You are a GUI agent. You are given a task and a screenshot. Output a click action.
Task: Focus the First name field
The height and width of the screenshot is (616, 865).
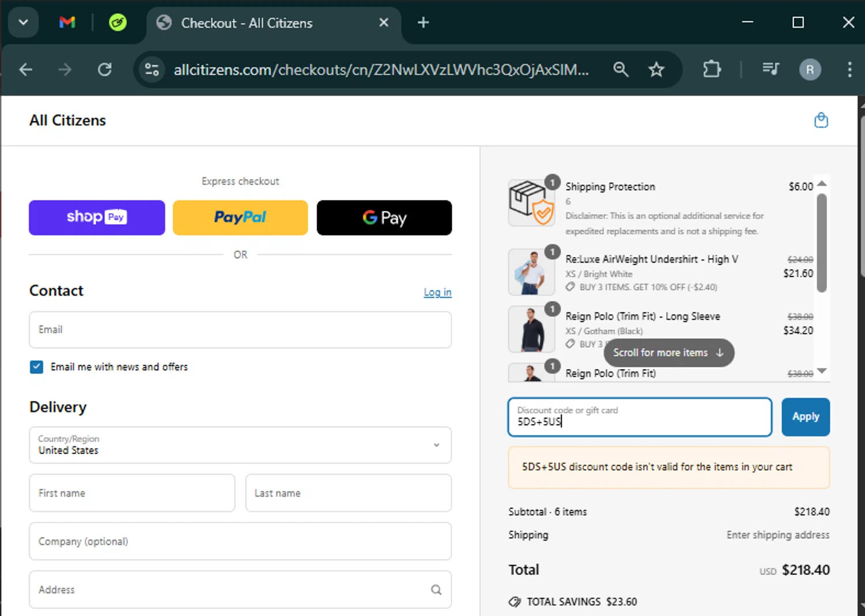[132, 493]
